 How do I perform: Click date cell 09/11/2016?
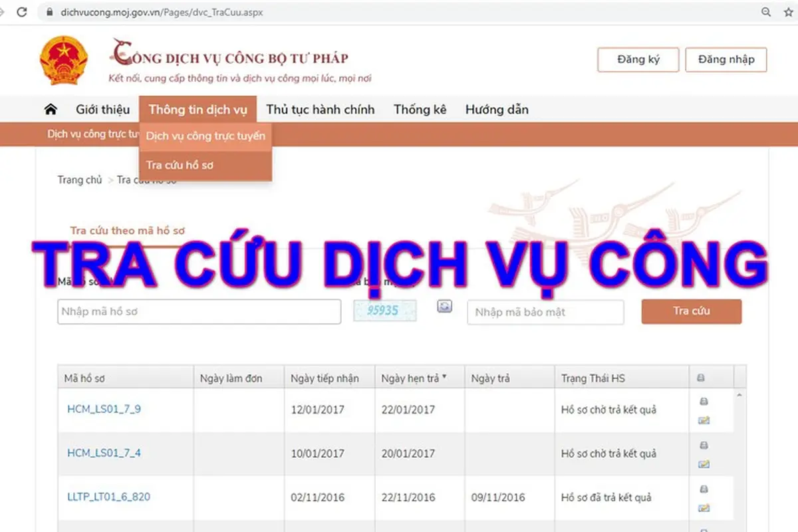tap(499, 497)
